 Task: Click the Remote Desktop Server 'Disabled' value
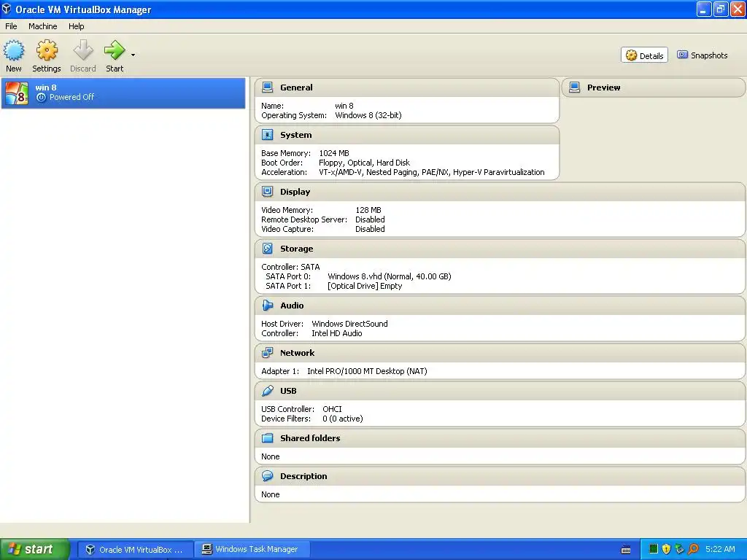pos(370,219)
